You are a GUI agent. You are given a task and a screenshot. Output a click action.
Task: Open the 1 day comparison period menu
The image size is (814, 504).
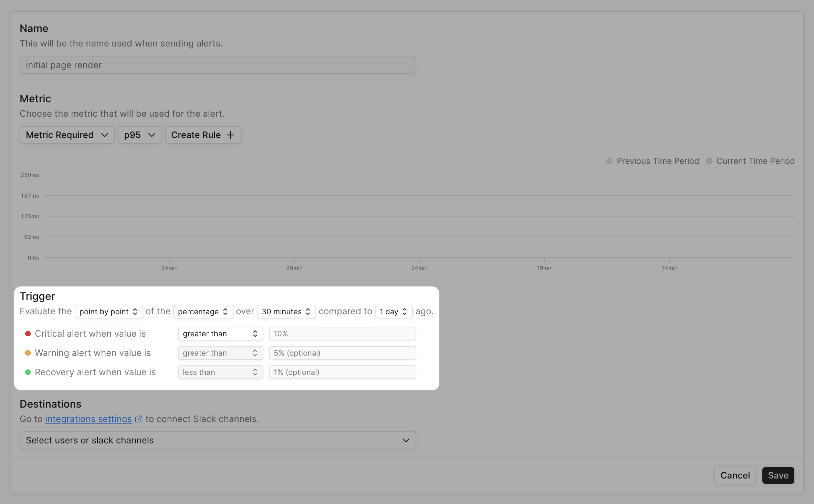click(393, 311)
